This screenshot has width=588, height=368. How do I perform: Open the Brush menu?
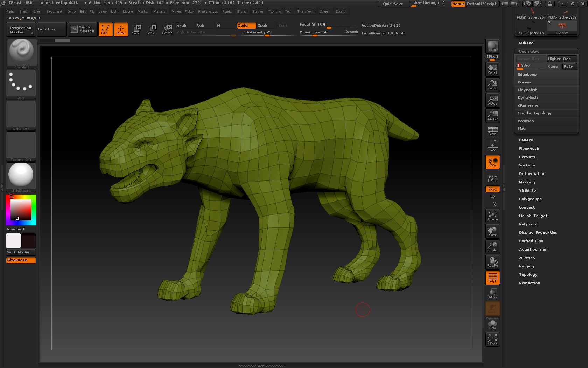pos(24,12)
